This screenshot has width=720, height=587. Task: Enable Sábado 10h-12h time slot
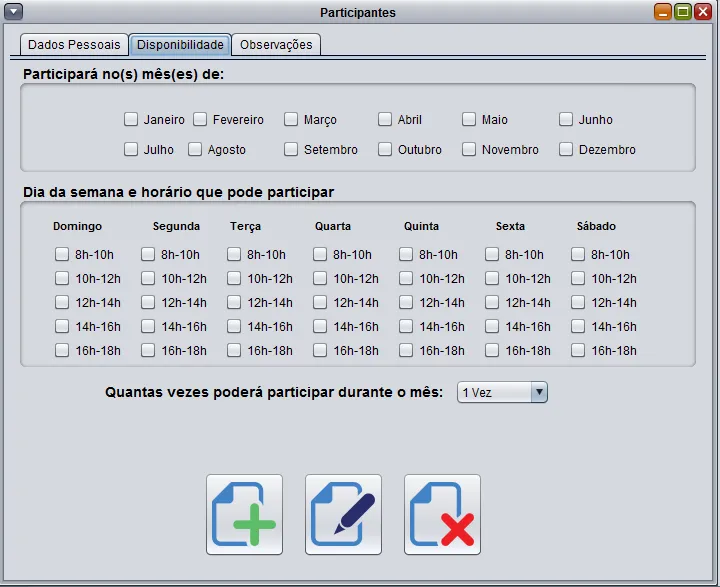pyautogui.click(x=578, y=278)
